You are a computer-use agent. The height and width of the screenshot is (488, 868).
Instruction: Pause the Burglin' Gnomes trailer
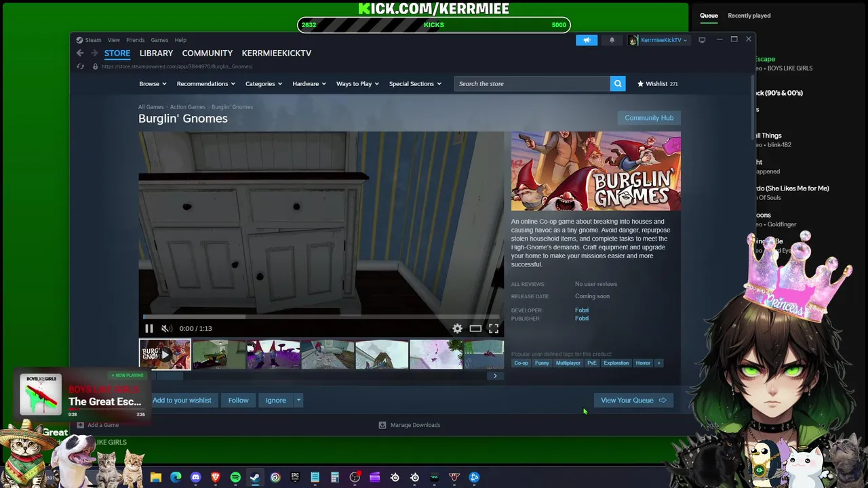click(x=149, y=329)
